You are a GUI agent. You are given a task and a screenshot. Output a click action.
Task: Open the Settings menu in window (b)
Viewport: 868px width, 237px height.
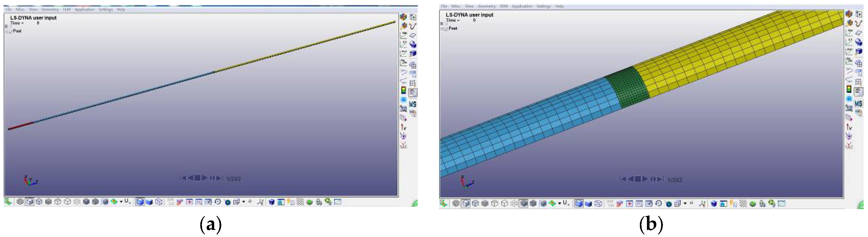pos(543,6)
